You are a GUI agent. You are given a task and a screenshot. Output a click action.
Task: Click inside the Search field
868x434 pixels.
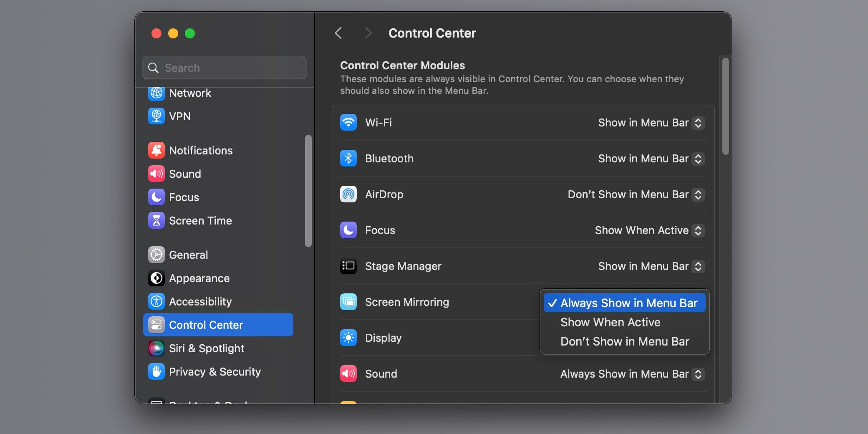[224, 68]
